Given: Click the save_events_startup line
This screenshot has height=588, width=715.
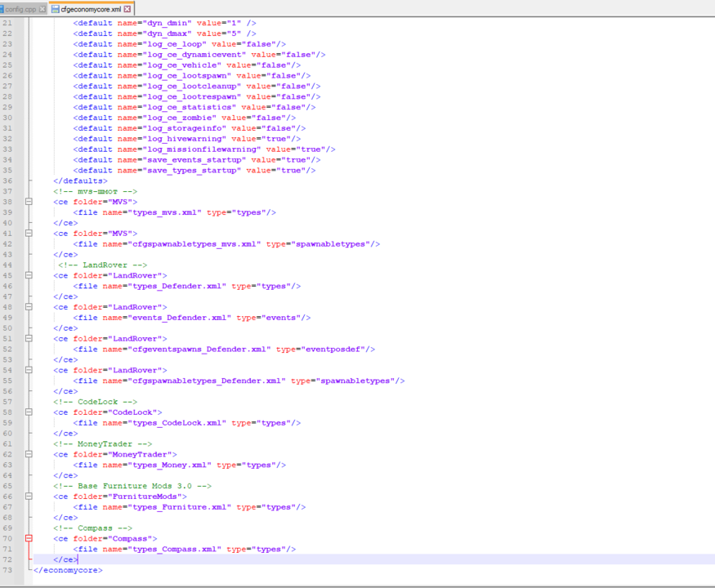Looking at the screenshot, I should point(197,159).
